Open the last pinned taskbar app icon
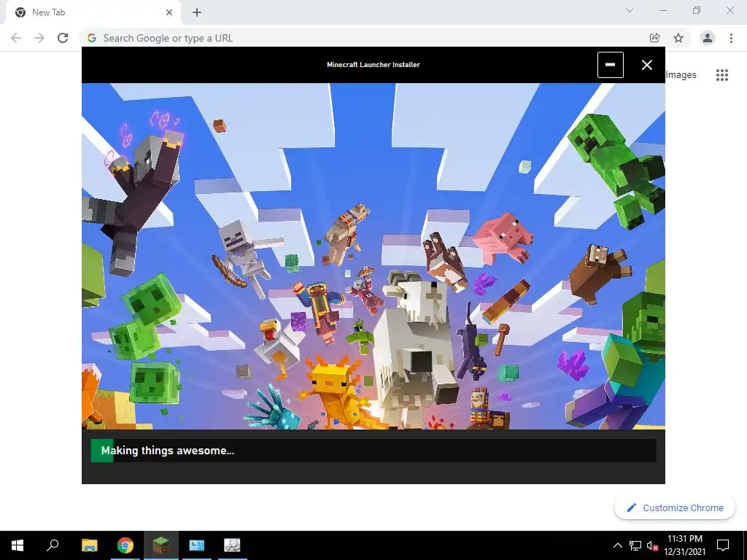This screenshot has height=560, width=747. point(232,545)
